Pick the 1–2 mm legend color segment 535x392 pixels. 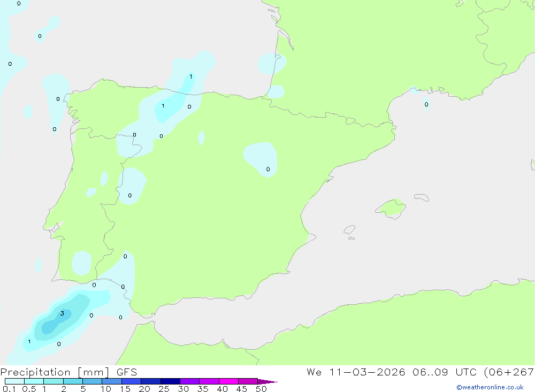tap(53, 381)
